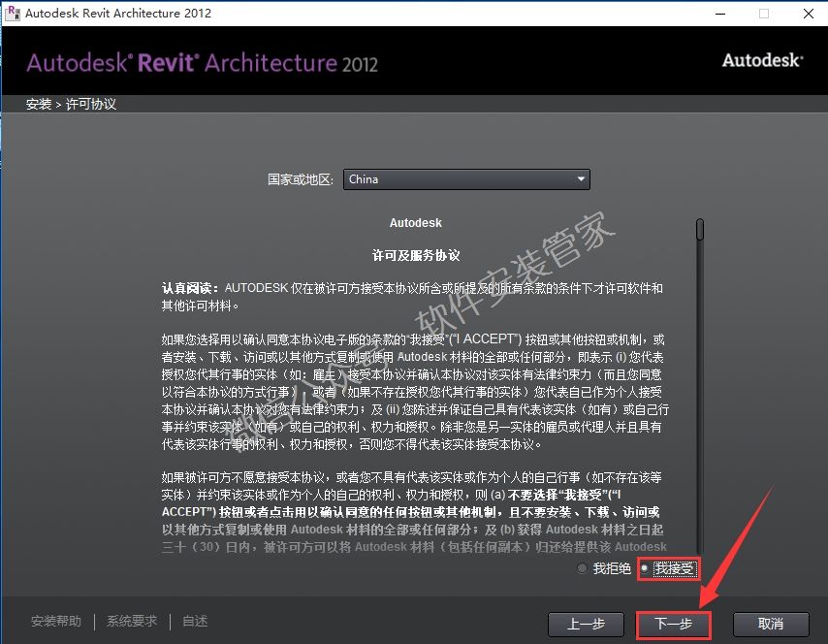Click the 安装 breadcrumb item
This screenshot has width=828, height=644.
(x=39, y=104)
